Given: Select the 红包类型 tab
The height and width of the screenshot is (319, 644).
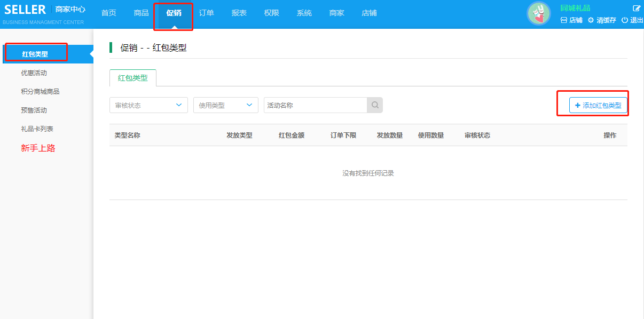Looking at the screenshot, I should pos(132,78).
